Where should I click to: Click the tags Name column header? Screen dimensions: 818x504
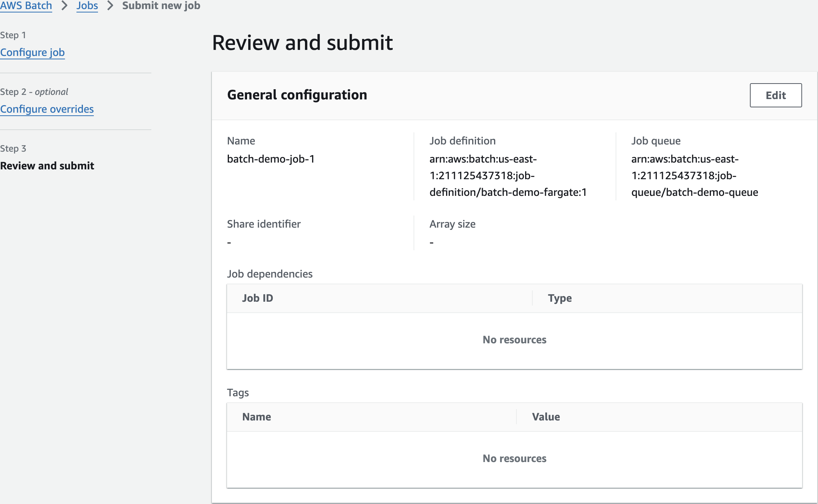pyautogui.click(x=257, y=417)
